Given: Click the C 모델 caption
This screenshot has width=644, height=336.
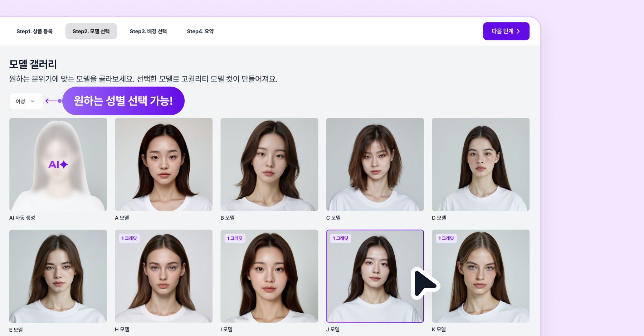Looking at the screenshot, I should coord(333,218).
